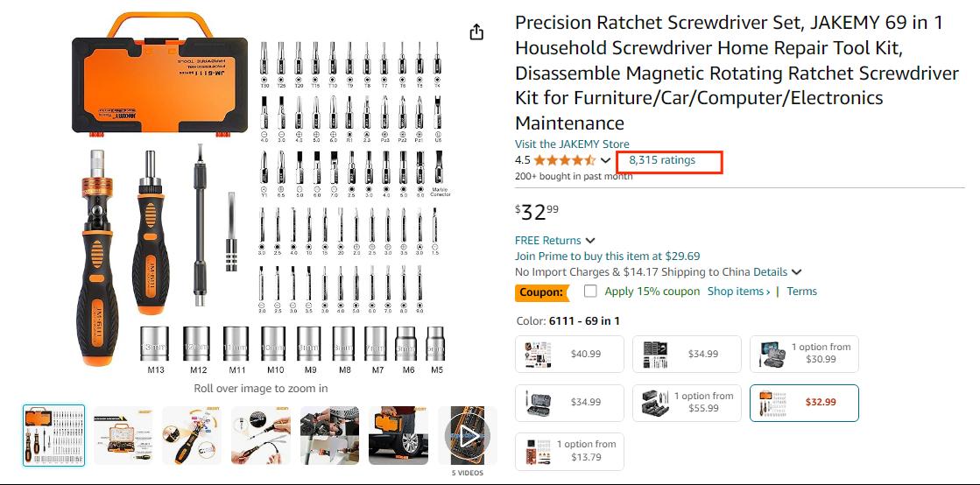
Task: Choose the $34.99 kit with case open
Action: tap(570, 403)
